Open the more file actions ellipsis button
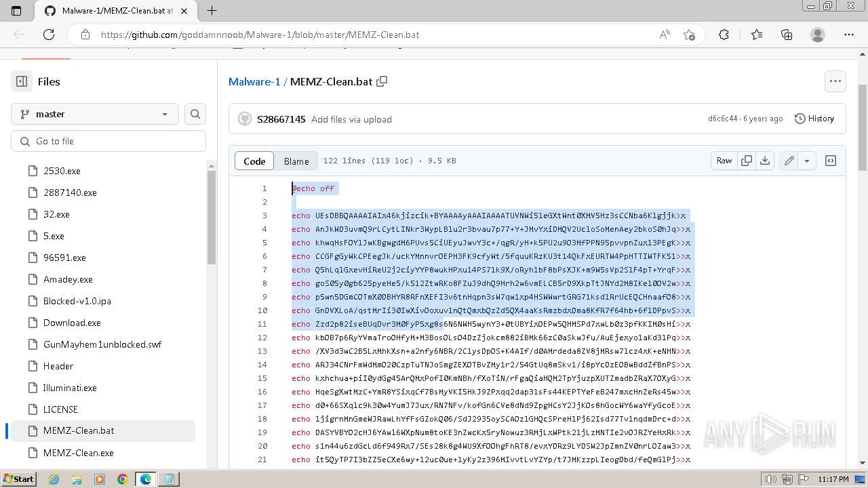This screenshot has height=488, width=868. pos(835,81)
